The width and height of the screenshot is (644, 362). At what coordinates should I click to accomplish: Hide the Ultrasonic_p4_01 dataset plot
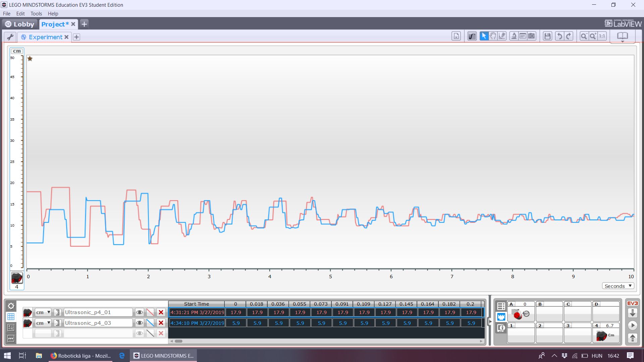tap(140, 312)
